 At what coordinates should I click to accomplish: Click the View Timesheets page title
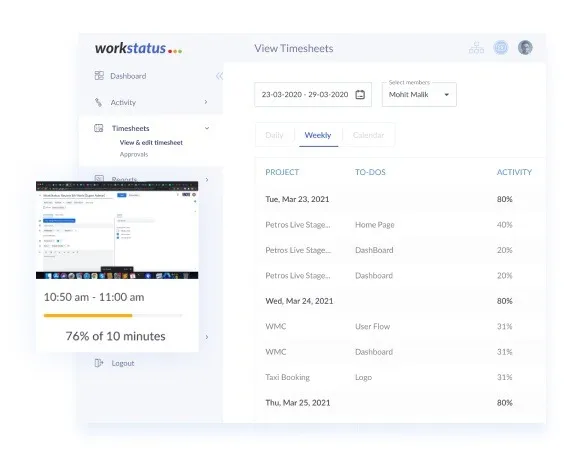tap(294, 48)
